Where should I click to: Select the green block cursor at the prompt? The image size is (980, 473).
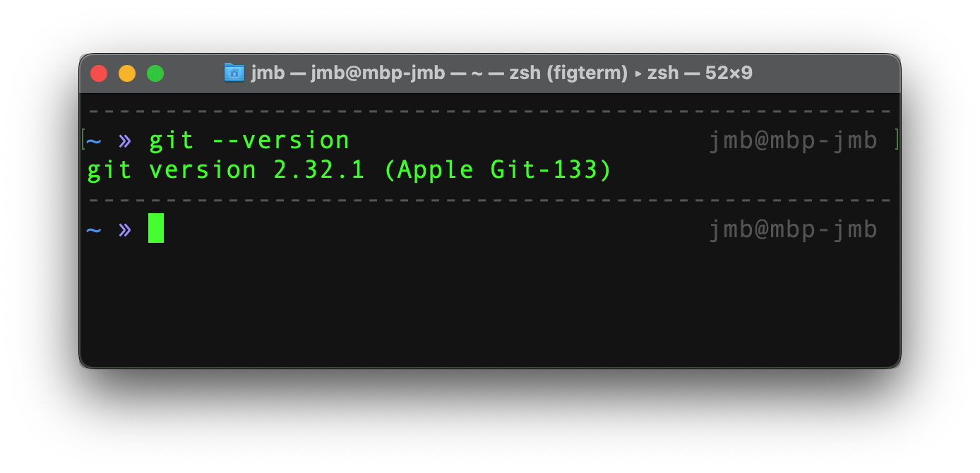click(x=155, y=228)
